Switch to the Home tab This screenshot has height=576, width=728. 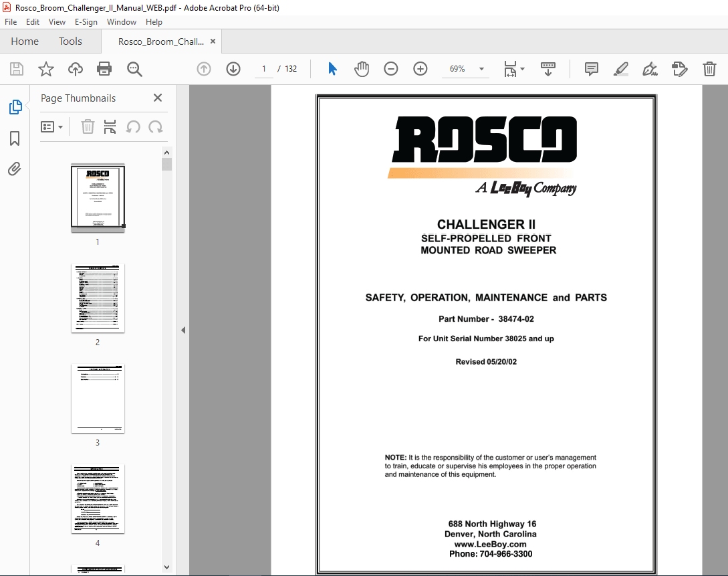[24, 41]
